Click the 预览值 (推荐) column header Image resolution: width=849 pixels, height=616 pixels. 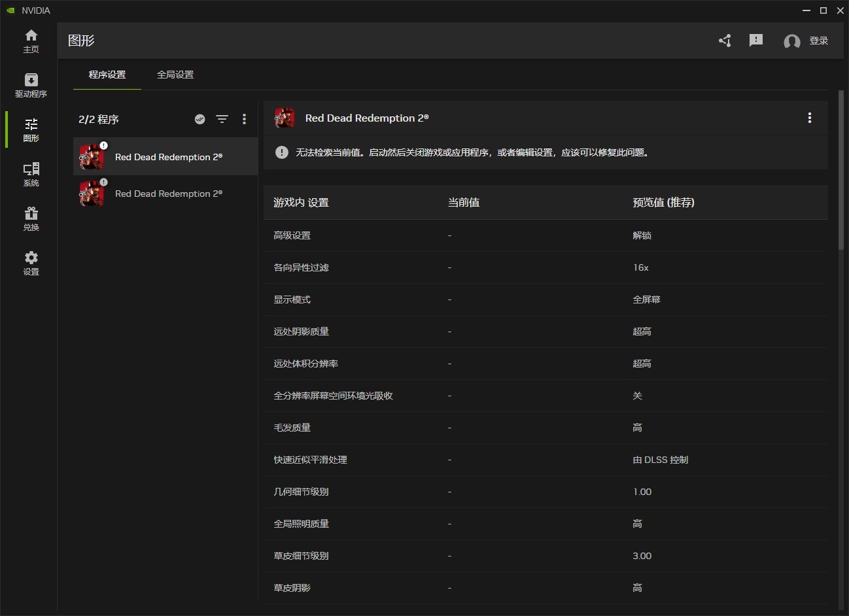(x=664, y=202)
